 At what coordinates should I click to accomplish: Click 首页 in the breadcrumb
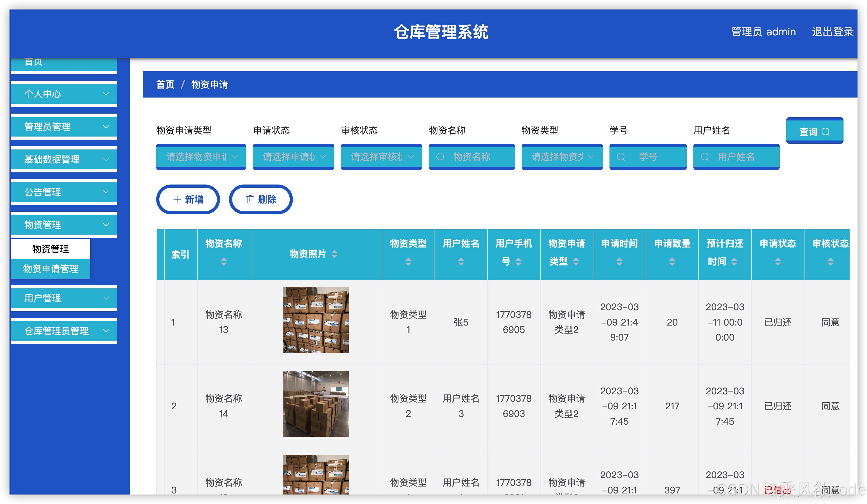click(165, 85)
